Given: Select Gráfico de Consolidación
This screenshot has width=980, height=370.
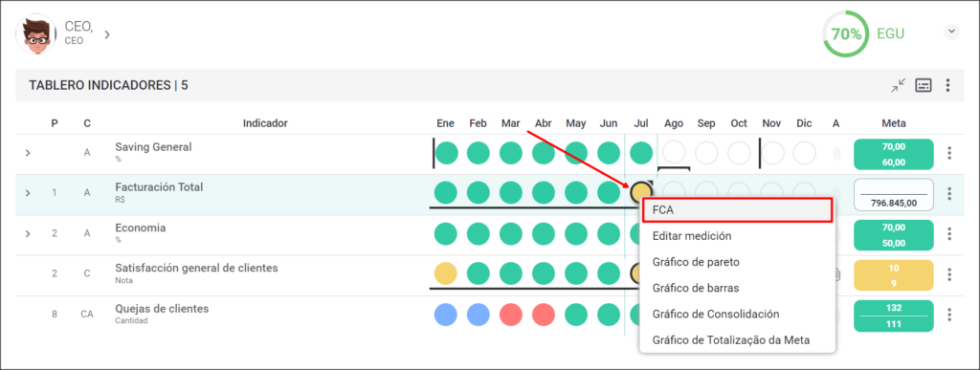Looking at the screenshot, I should 738,314.
